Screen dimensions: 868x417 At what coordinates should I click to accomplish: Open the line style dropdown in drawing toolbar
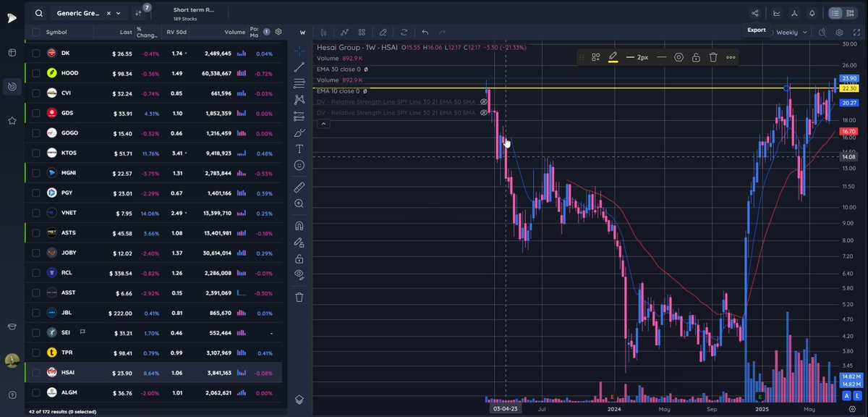pos(661,57)
